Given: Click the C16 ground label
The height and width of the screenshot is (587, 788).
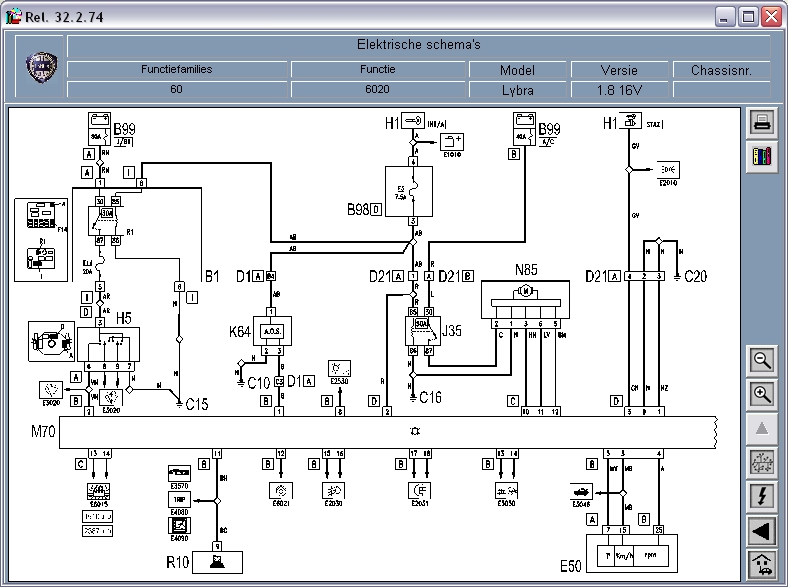Looking at the screenshot, I should click(x=431, y=398).
